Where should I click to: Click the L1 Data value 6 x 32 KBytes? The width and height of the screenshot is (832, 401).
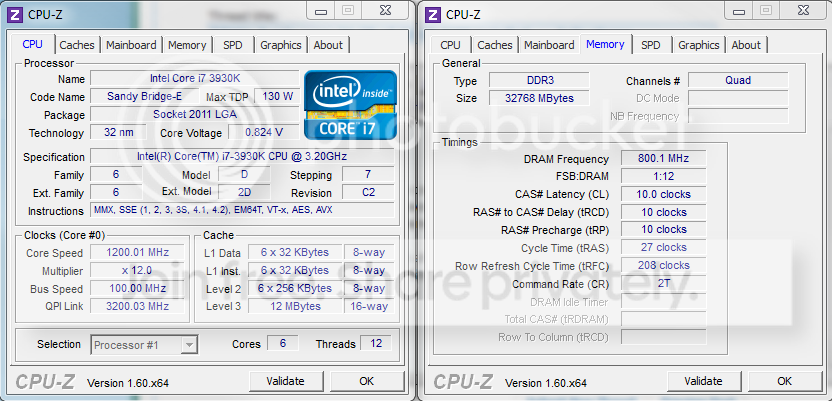tap(294, 252)
